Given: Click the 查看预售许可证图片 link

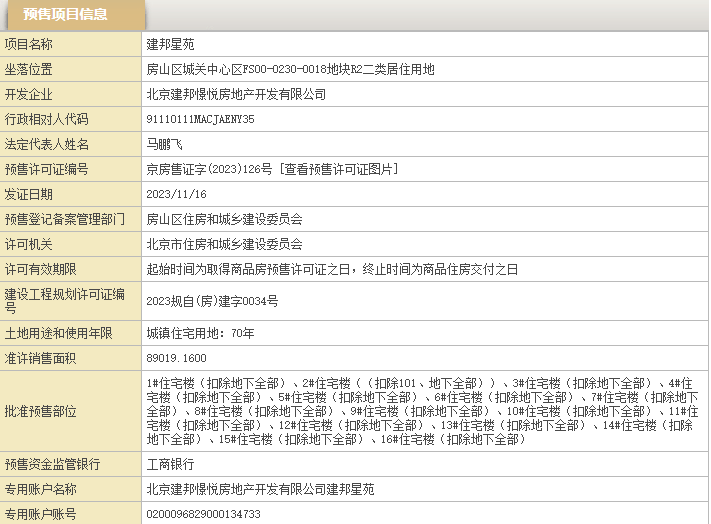Looking at the screenshot, I should 340,169.
